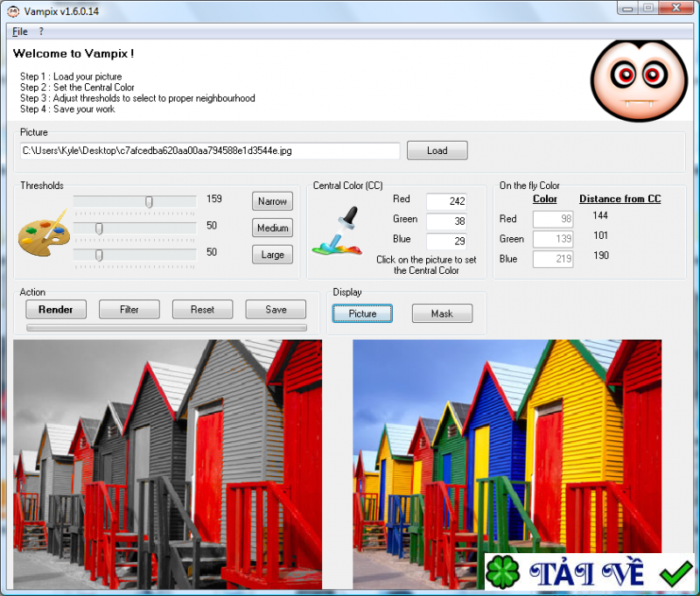Click the Color column header

coord(544,199)
